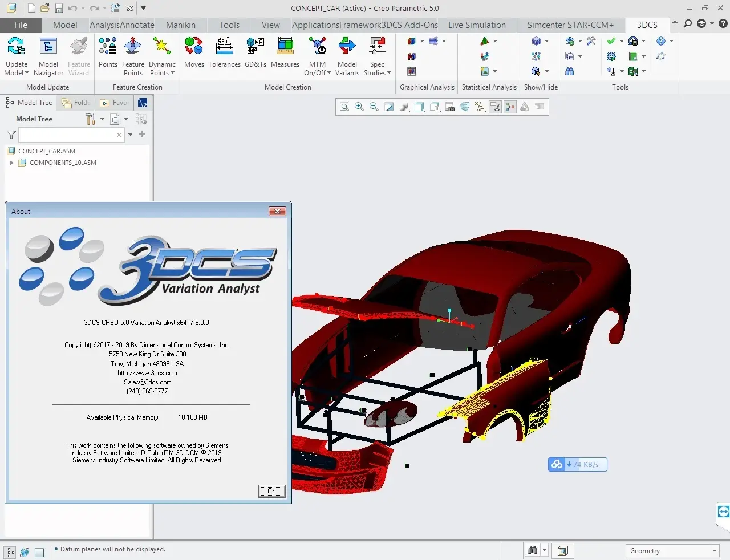
Task: Expand the COMPONENTS_10.ASM tree node
Action: tap(11, 163)
